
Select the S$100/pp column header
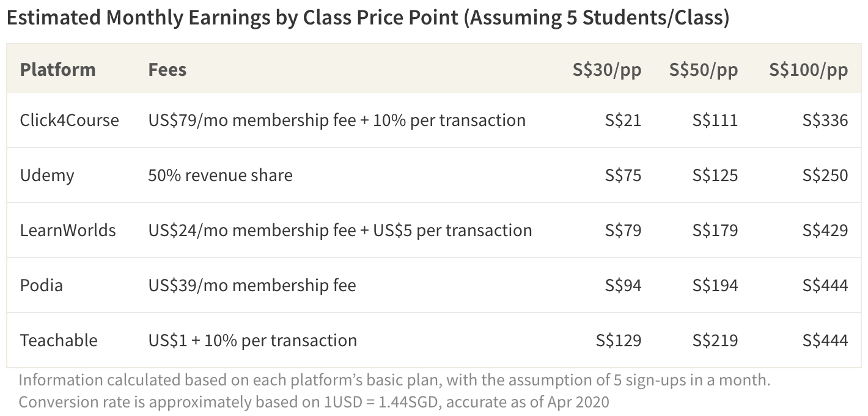click(808, 70)
